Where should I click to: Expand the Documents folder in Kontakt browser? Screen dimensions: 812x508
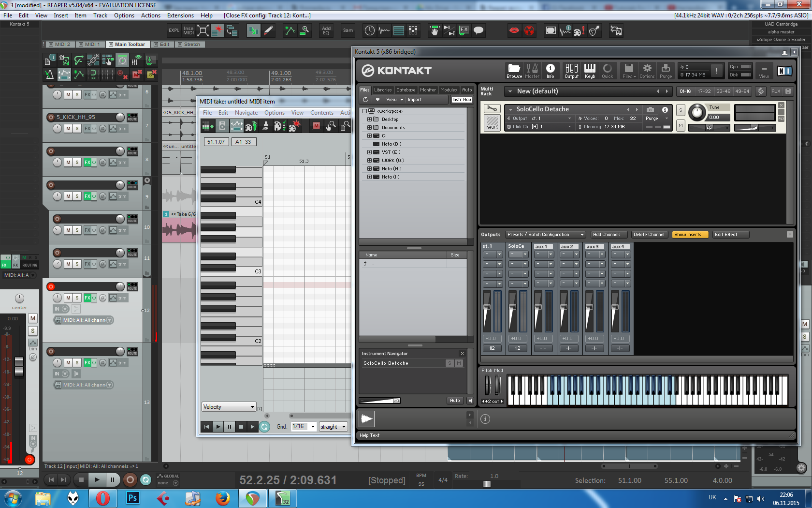tap(369, 128)
